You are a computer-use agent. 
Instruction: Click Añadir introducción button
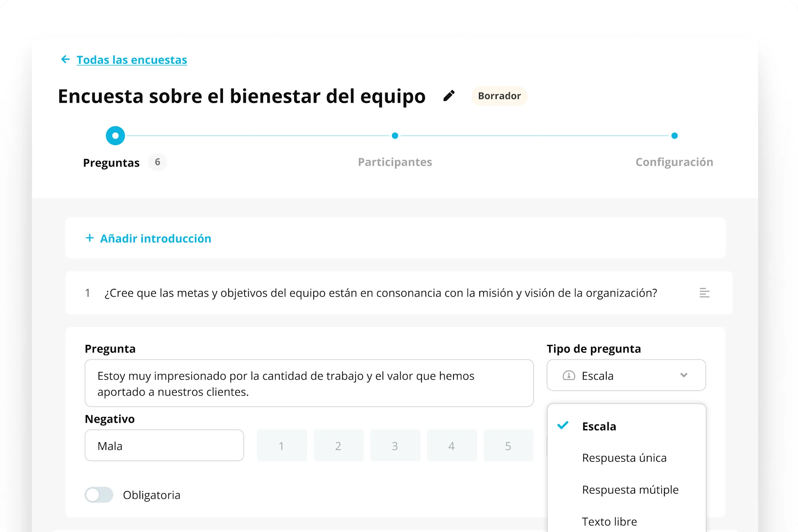[x=155, y=238]
